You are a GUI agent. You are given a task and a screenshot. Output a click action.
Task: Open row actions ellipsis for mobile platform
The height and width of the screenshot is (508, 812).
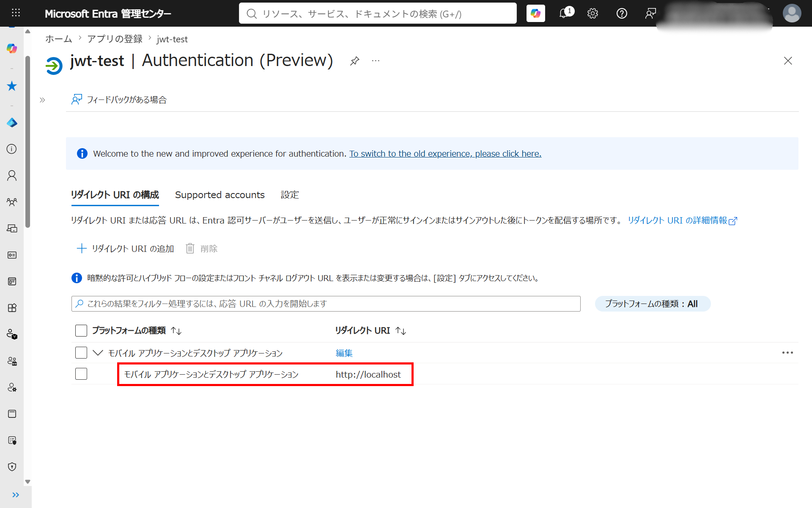[x=787, y=353]
